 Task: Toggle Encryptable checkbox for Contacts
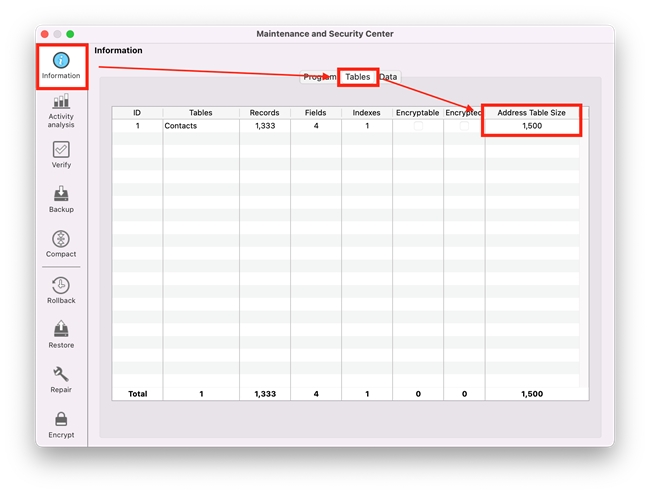tap(418, 126)
